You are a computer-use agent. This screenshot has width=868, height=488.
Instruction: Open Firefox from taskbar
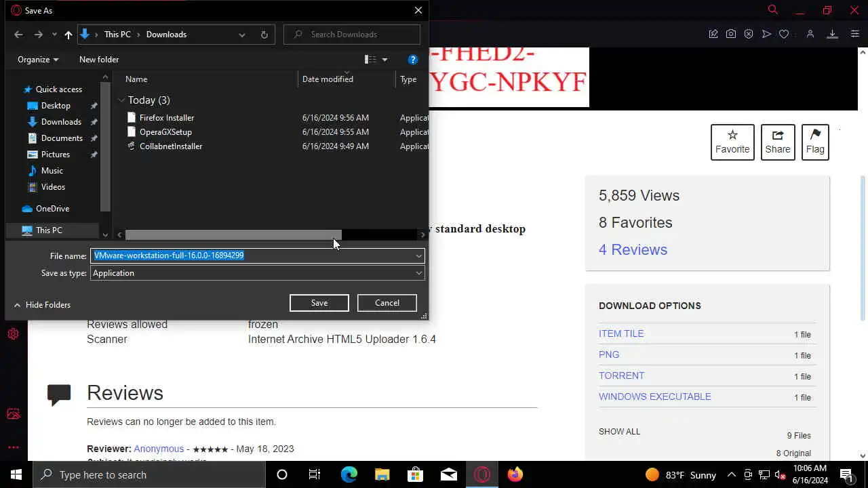(515, 474)
